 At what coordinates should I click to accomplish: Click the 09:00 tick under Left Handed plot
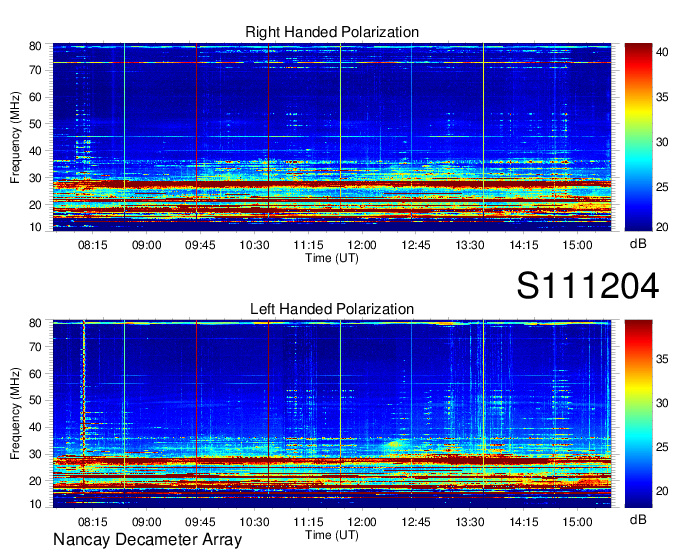click(x=147, y=522)
